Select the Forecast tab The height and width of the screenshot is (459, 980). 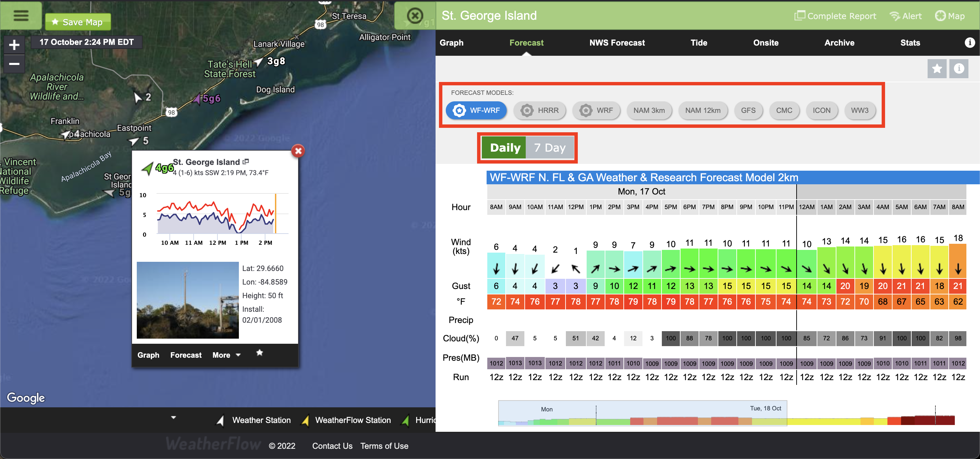[526, 42]
